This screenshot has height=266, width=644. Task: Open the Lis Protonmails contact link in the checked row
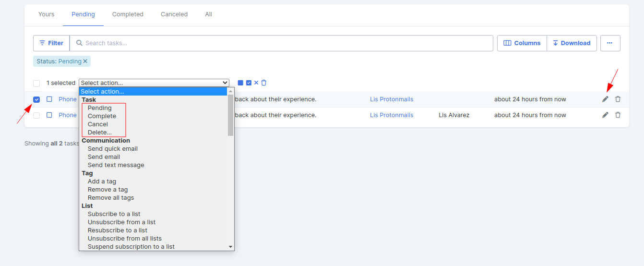click(x=392, y=99)
